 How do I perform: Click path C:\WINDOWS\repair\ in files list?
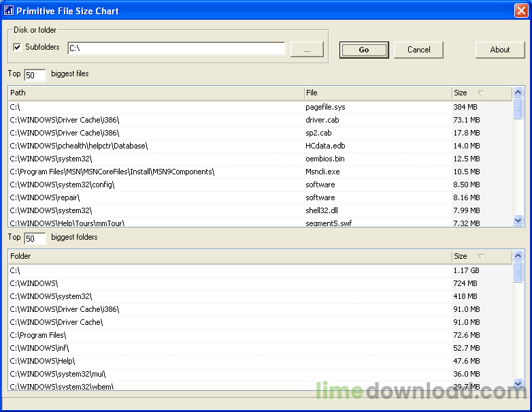pos(45,197)
